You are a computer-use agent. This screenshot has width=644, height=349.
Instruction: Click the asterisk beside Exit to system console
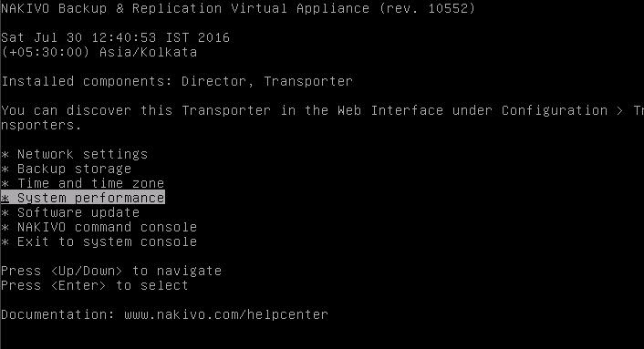click(5, 242)
